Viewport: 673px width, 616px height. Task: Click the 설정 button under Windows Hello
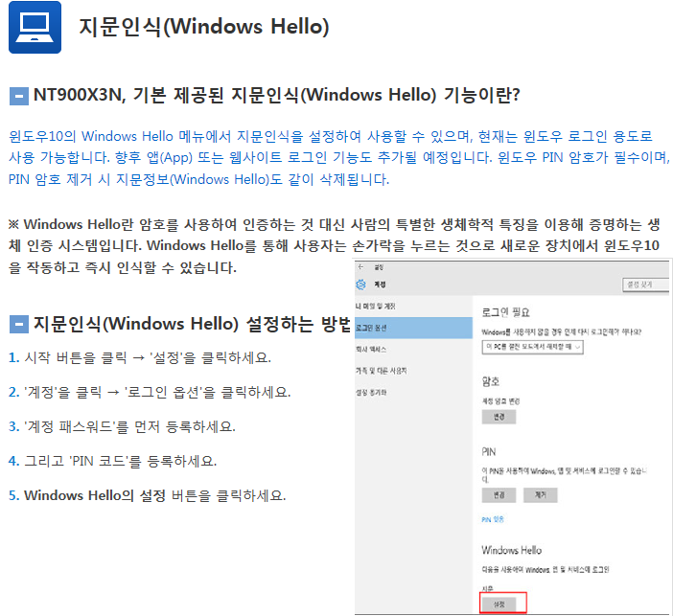pyautogui.click(x=499, y=604)
